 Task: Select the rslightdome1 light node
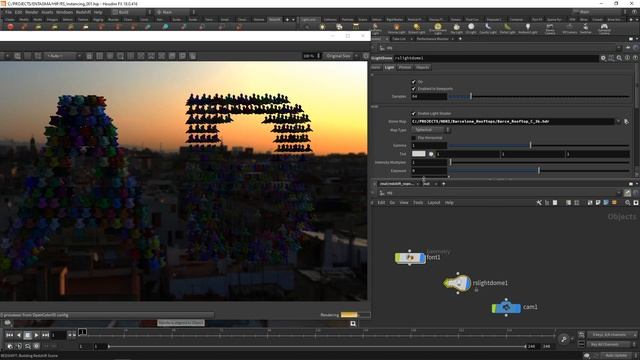click(458, 283)
